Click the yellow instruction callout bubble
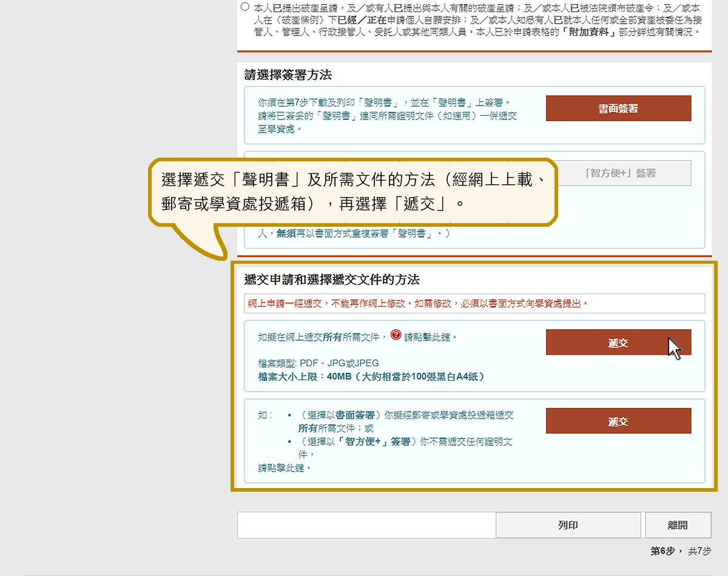Screen dimensions: 728x576 click(x=352, y=192)
